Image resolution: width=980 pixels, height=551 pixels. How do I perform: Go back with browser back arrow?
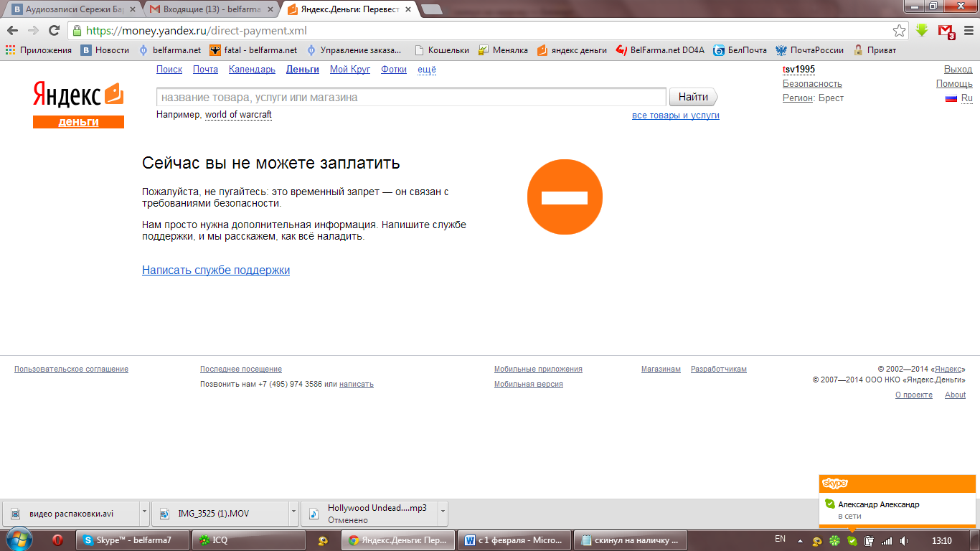12,31
